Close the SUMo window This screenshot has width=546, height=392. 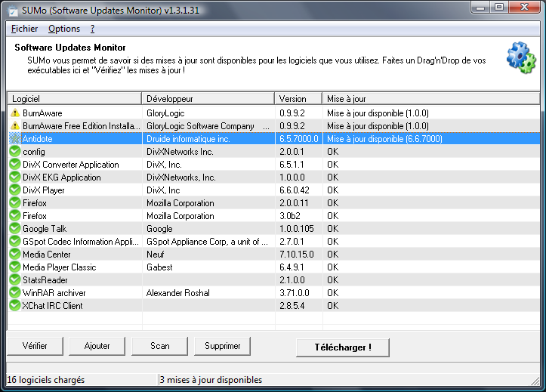[x=524, y=8]
